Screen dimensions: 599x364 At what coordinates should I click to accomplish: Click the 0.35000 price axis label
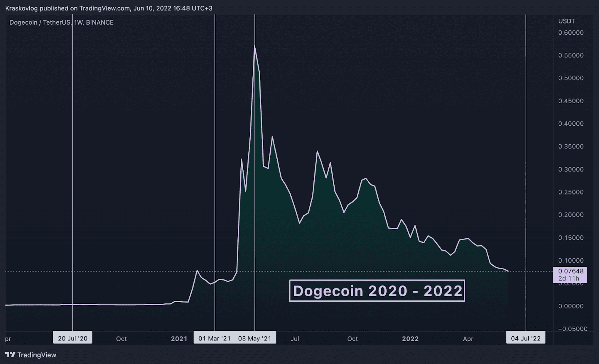[571, 147]
